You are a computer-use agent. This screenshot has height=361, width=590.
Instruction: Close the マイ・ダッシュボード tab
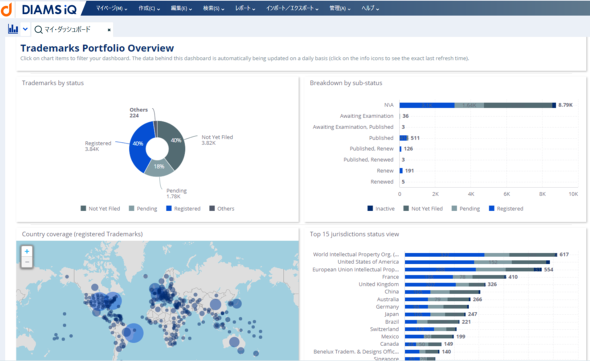[109, 30]
